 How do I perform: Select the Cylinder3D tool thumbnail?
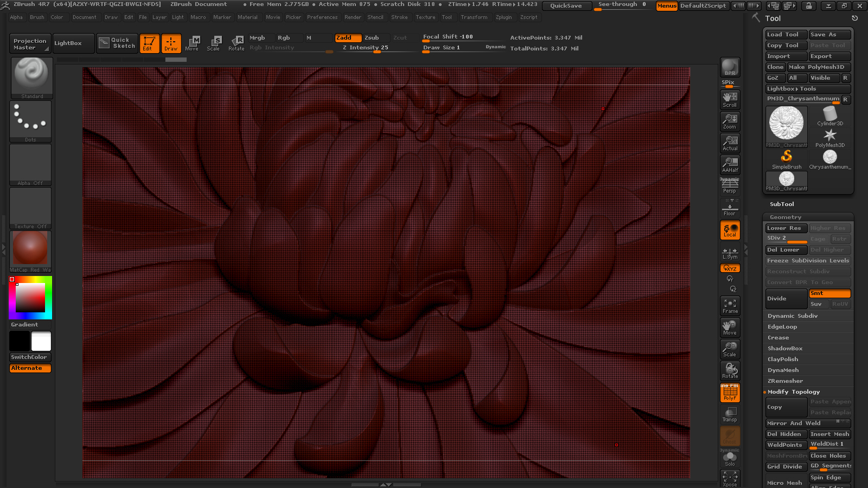point(830,116)
